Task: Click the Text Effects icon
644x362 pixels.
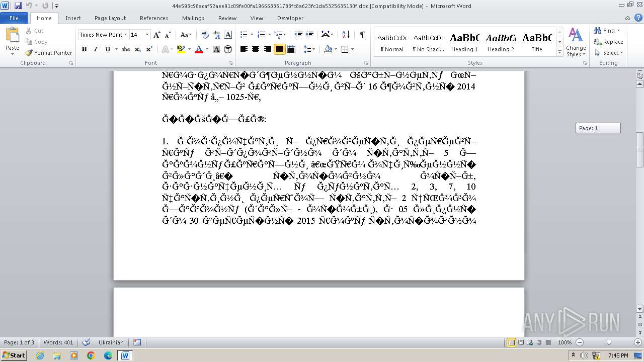Action: point(165,49)
